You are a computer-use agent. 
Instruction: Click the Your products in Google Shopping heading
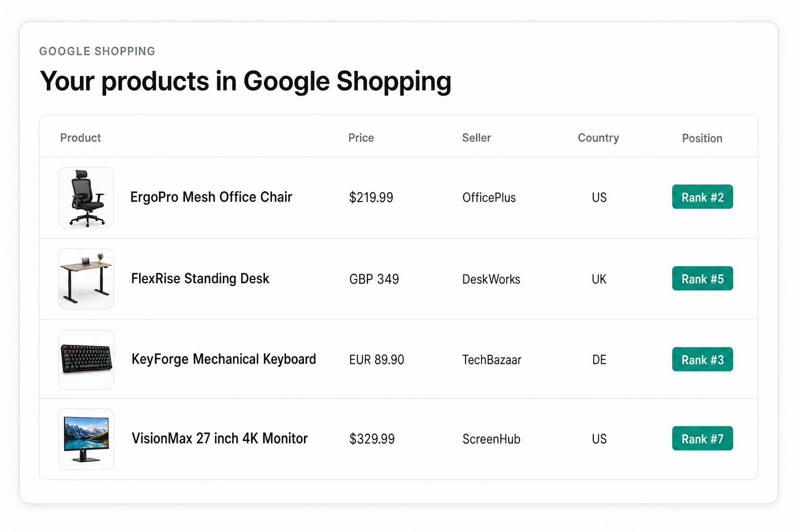click(x=246, y=82)
